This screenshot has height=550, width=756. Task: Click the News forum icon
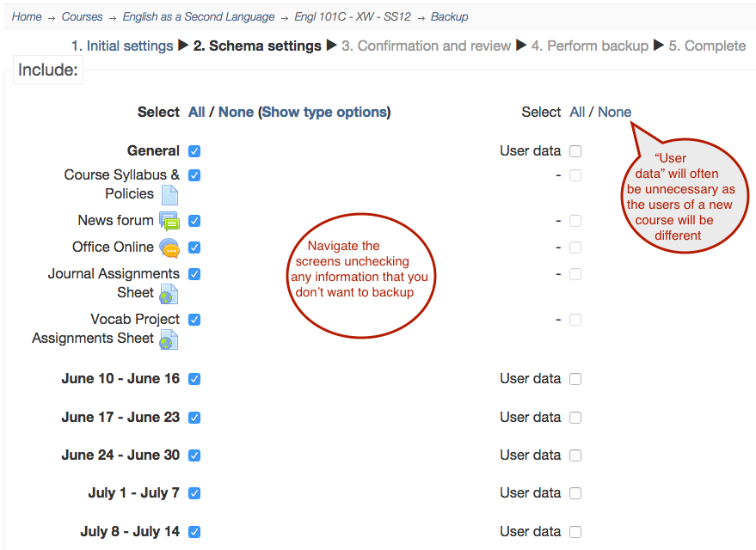click(x=169, y=221)
